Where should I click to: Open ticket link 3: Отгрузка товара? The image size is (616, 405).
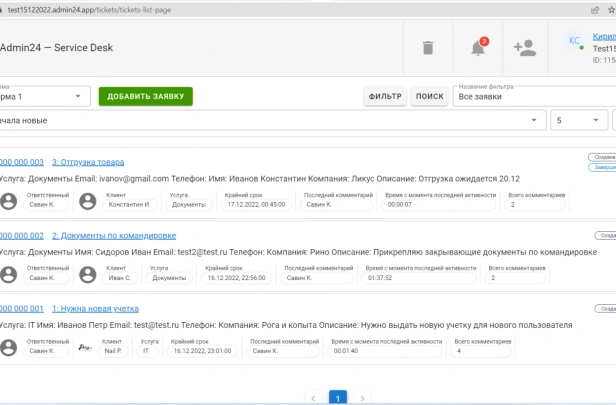tap(88, 162)
